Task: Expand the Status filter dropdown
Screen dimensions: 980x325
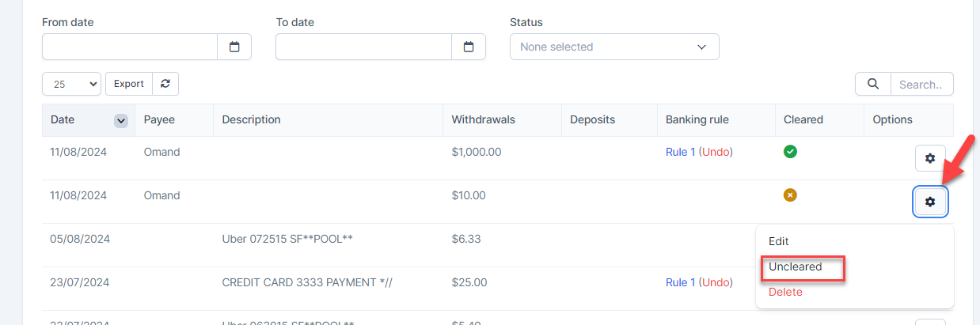Action: point(614,47)
